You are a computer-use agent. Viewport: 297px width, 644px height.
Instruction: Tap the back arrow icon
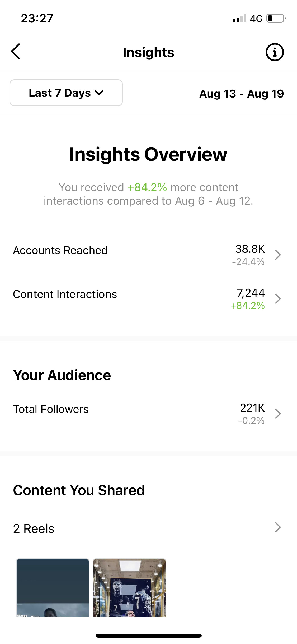16,52
